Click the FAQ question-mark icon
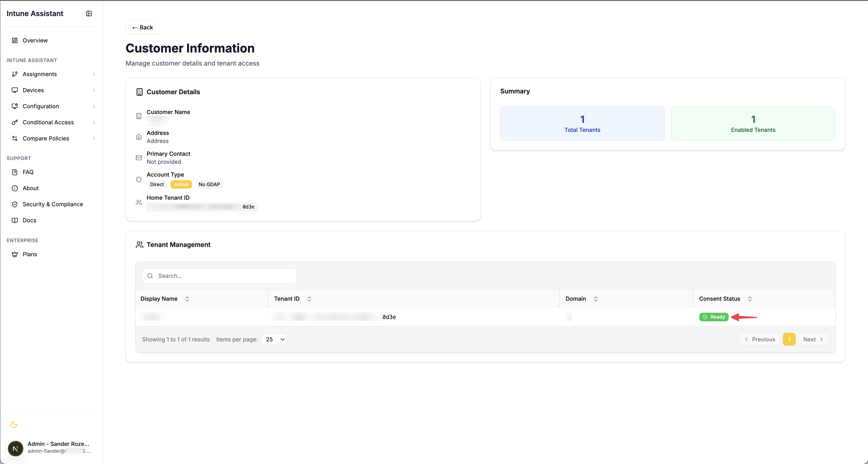This screenshot has height=464, width=868. coord(15,172)
